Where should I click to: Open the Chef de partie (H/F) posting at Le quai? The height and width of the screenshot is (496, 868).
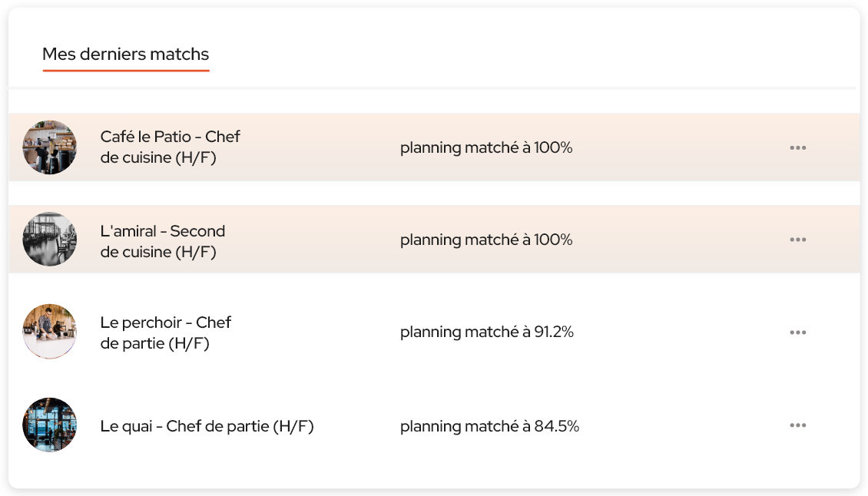tap(206, 425)
